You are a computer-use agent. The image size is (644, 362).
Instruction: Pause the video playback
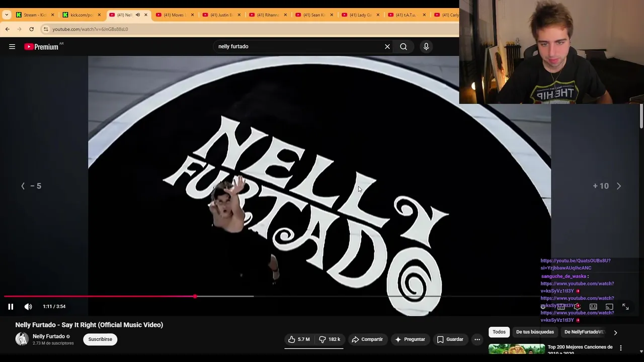click(x=11, y=307)
